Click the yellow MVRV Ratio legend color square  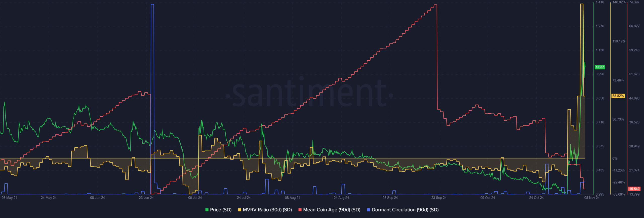[239, 210]
